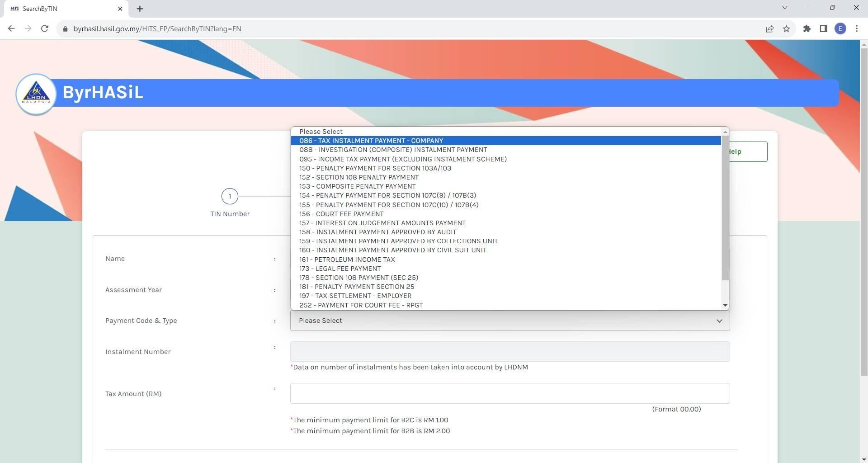Screen dimensions: 868x463
Task: Select 088 - Investigation (Composite) Instalment Payment
Action: point(506,150)
